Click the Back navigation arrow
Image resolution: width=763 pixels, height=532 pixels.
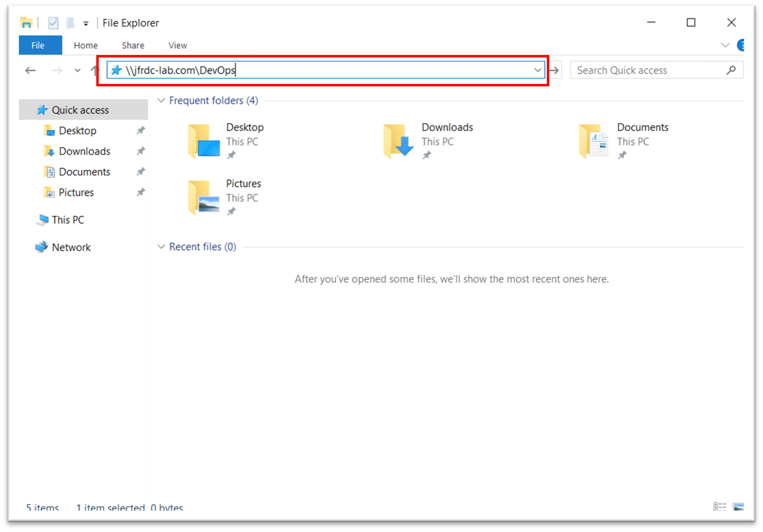(x=30, y=71)
